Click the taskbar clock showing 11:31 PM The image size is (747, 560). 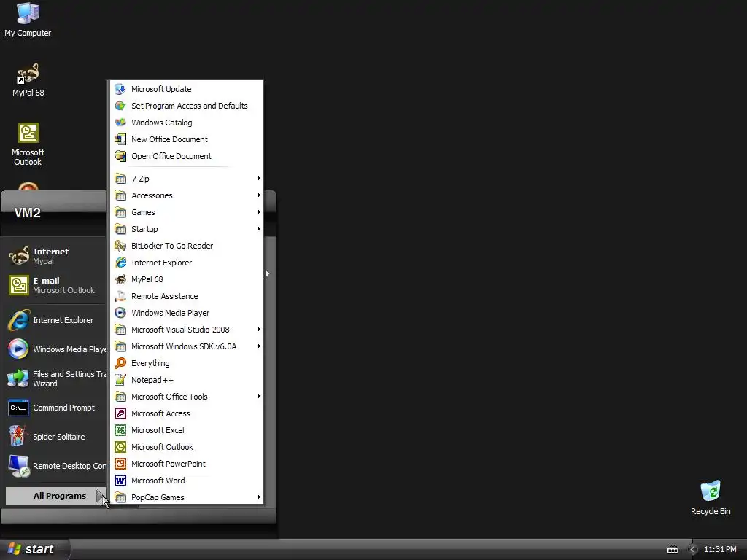pos(720,550)
